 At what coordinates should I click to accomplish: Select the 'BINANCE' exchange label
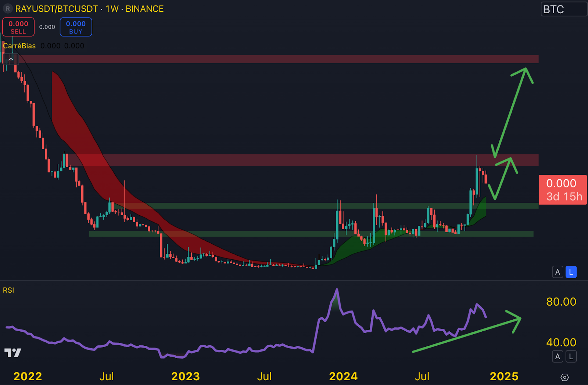[x=144, y=8]
